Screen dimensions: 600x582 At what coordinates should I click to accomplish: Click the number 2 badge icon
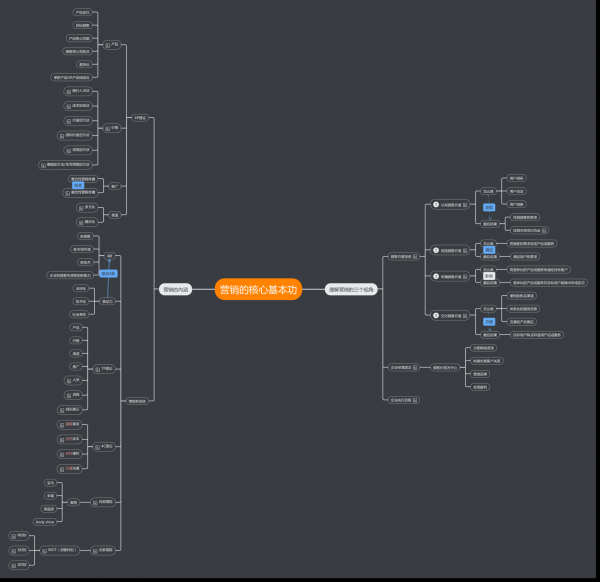point(435,250)
